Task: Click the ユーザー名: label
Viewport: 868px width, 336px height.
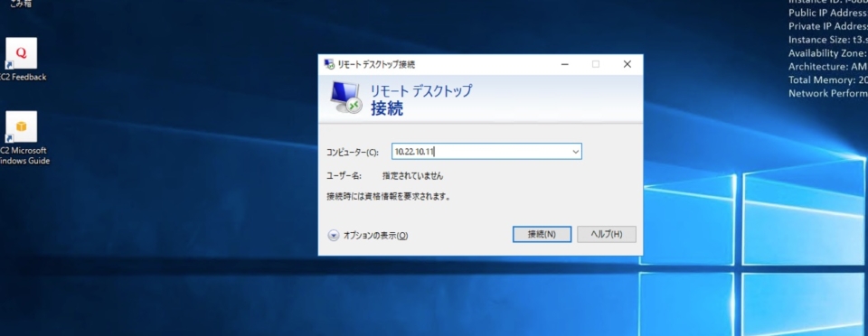Action: [344, 176]
